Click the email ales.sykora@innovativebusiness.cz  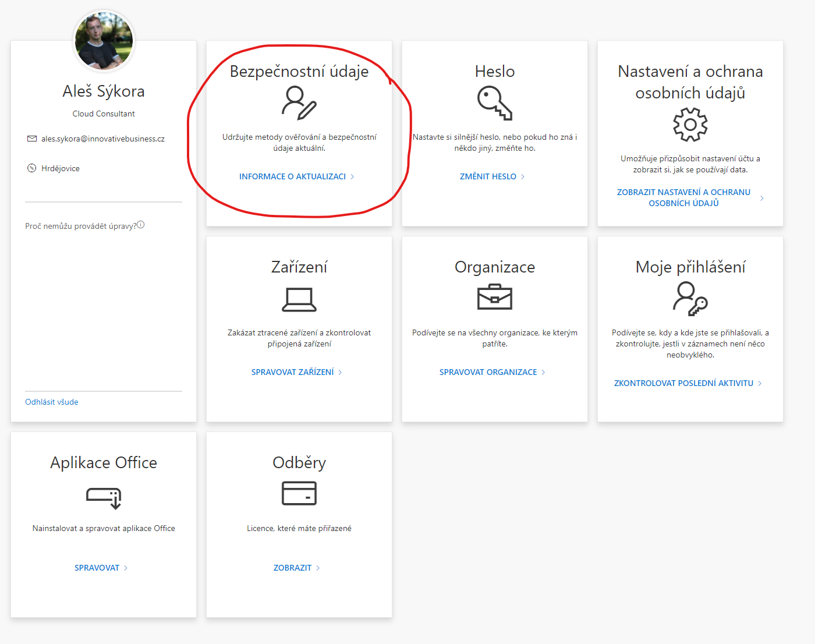coord(103,139)
